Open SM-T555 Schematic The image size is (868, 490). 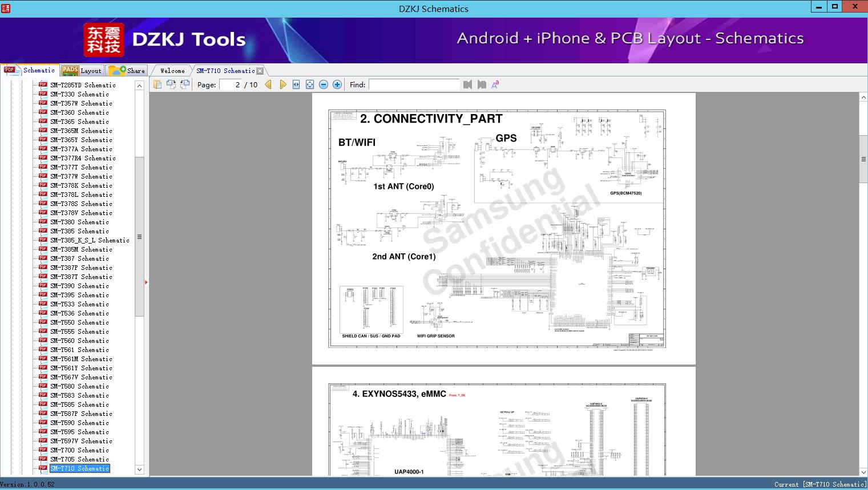(x=79, y=331)
